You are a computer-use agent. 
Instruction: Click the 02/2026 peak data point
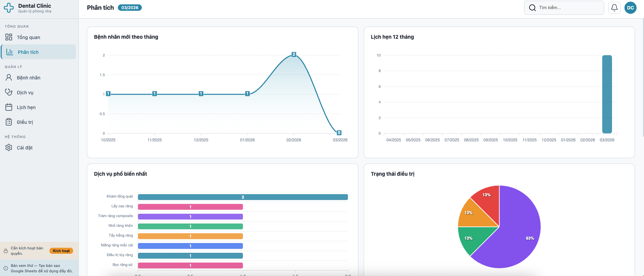tap(294, 55)
